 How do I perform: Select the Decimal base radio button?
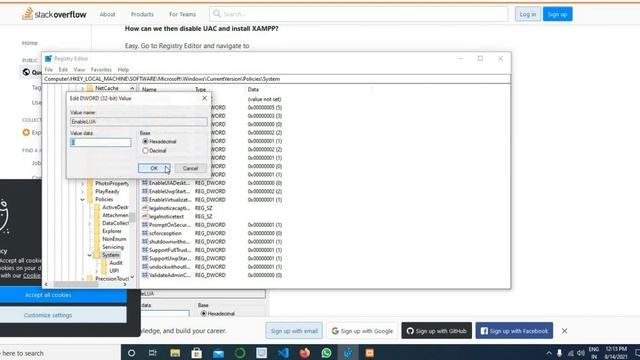coord(145,151)
